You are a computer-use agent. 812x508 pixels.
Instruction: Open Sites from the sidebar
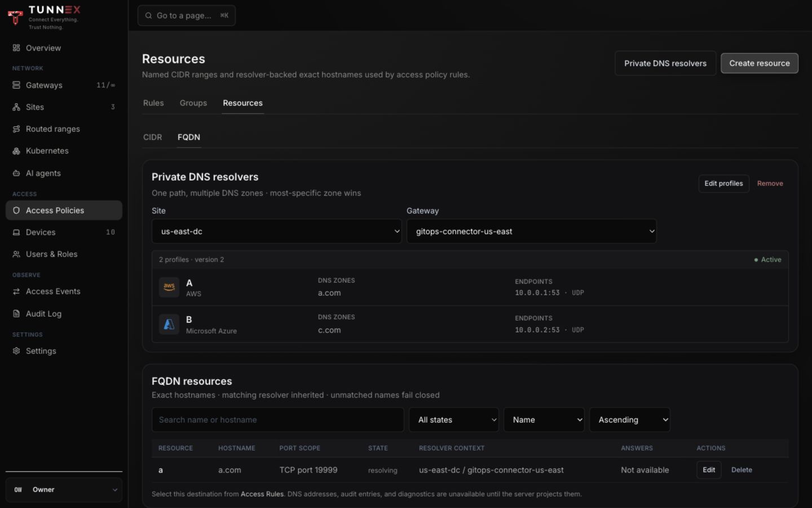[64, 107]
